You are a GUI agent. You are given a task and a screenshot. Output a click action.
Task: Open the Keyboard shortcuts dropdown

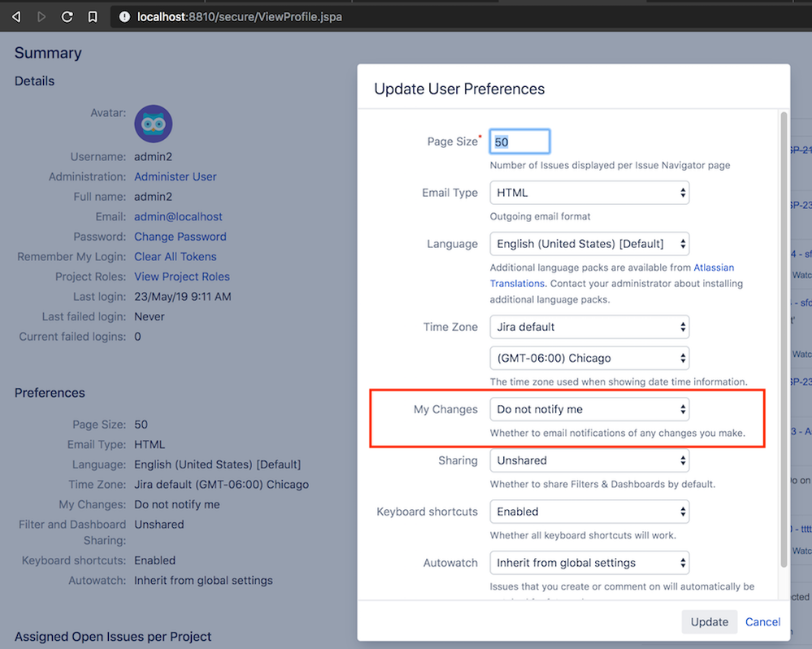pos(589,512)
